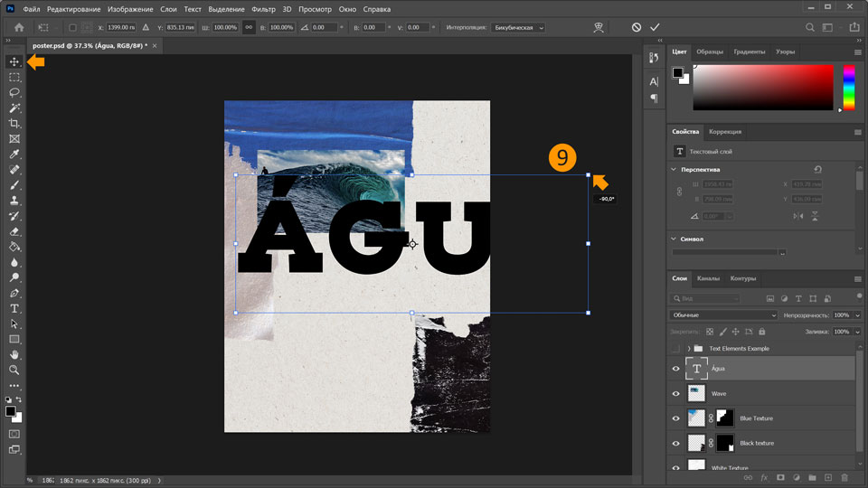868x488 pixels.
Task: Click the rotation angle input field
Action: point(325,27)
